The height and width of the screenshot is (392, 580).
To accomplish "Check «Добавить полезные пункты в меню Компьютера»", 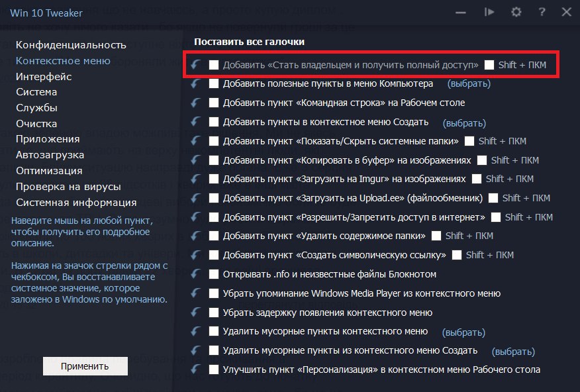I will 213,83.
